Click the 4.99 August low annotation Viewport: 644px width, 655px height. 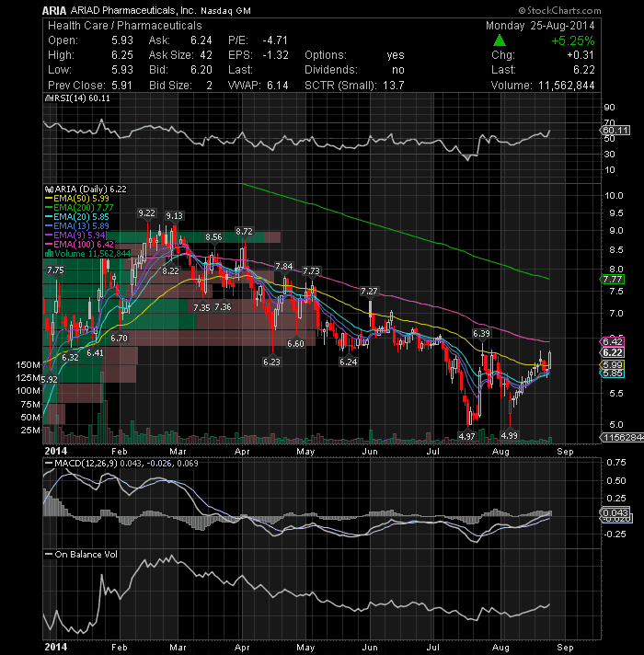click(x=510, y=435)
